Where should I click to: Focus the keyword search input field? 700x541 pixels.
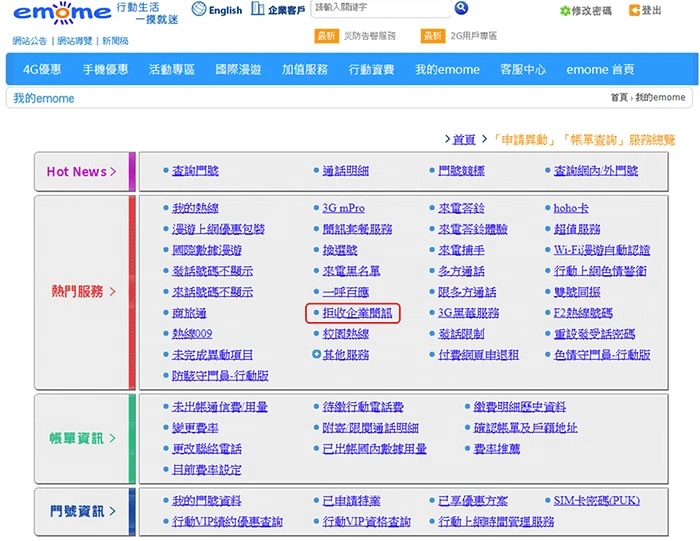pyautogui.click(x=381, y=8)
